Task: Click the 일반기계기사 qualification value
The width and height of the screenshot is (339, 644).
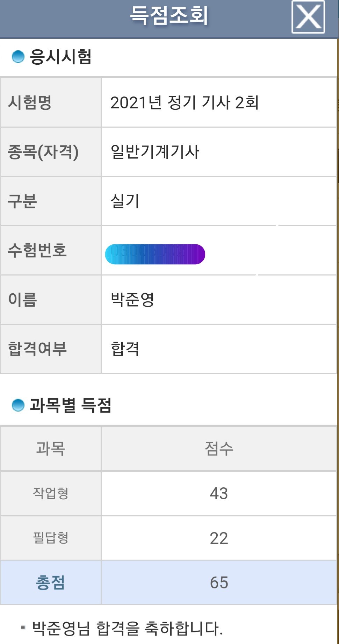Action: click(x=155, y=152)
